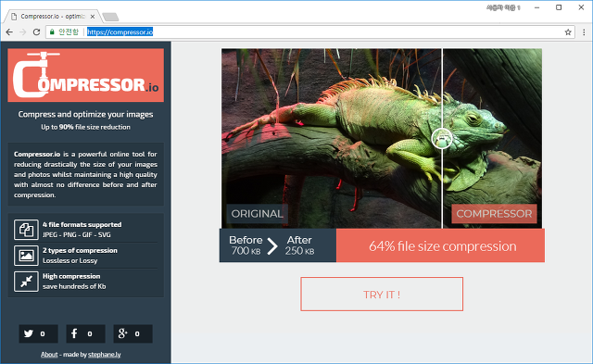Share on Twitter using the bird button
The width and height of the screenshot is (593, 364).
pyautogui.click(x=39, y=333)
